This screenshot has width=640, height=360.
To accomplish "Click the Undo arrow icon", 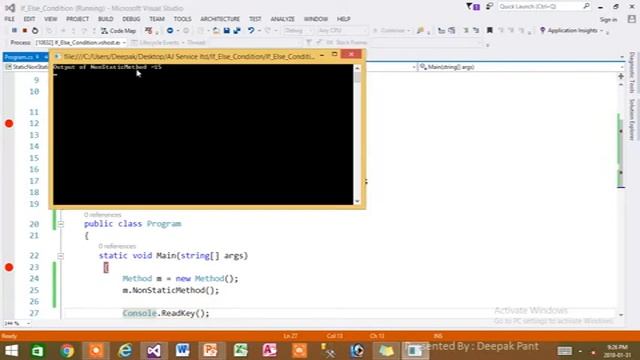I will pos(251,31).
